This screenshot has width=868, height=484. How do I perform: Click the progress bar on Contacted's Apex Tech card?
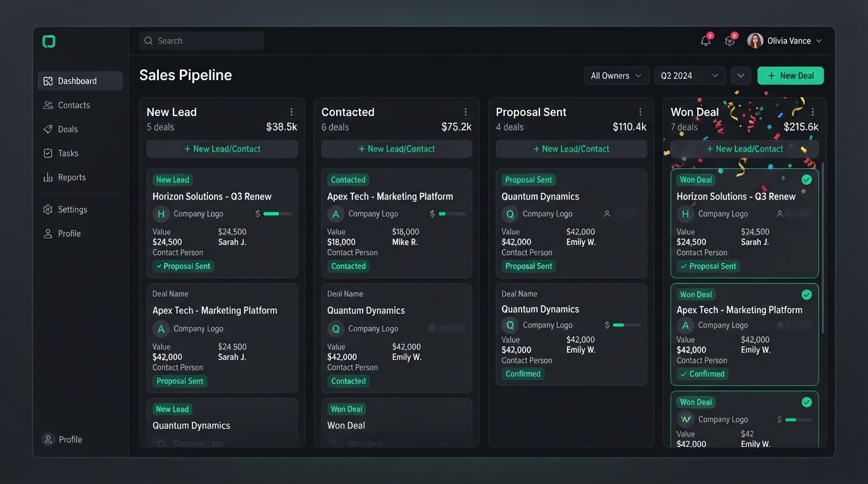(452, 214)
